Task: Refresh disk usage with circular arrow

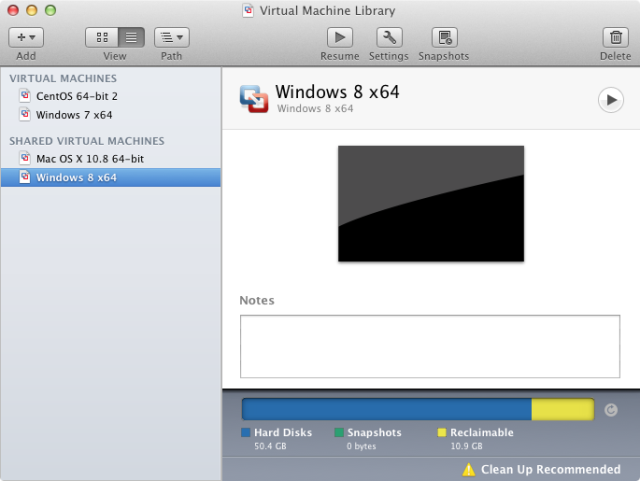Action: click(x=611, y=410)
